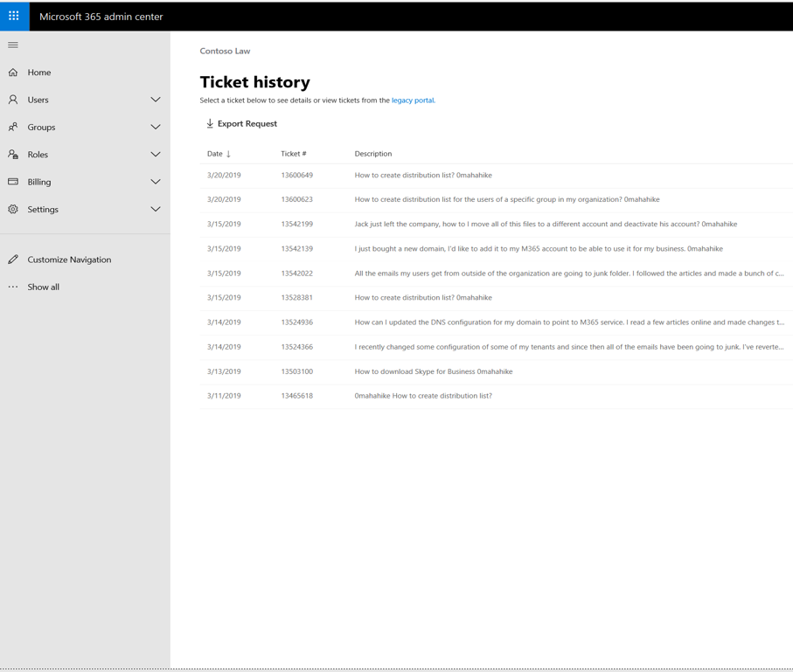Select 'I recently changed some configuration' description
The height and width of the screenshot is (672, 793).
[x=569, y=347]
